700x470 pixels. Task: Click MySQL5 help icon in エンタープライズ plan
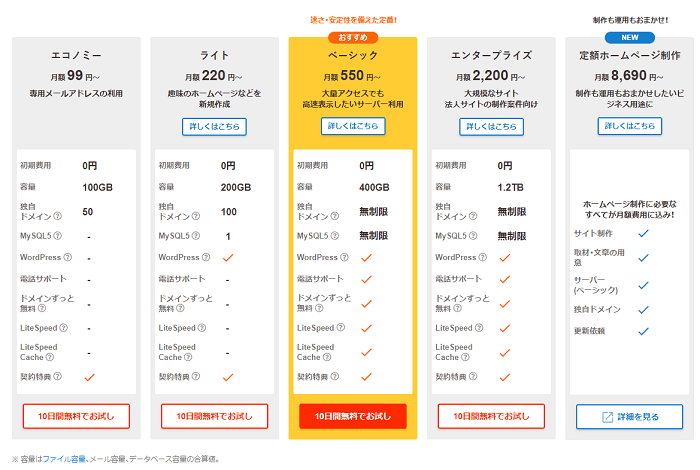(x=473, y=236)
